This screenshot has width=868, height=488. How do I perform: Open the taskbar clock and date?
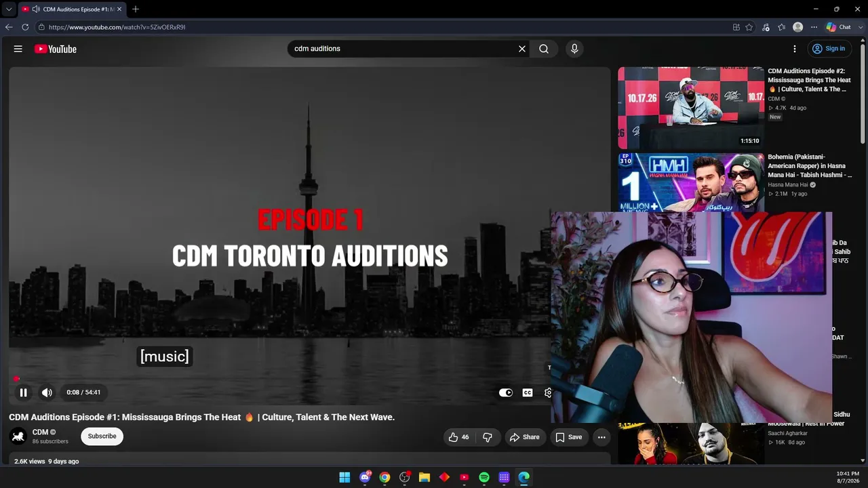[848, 477]
